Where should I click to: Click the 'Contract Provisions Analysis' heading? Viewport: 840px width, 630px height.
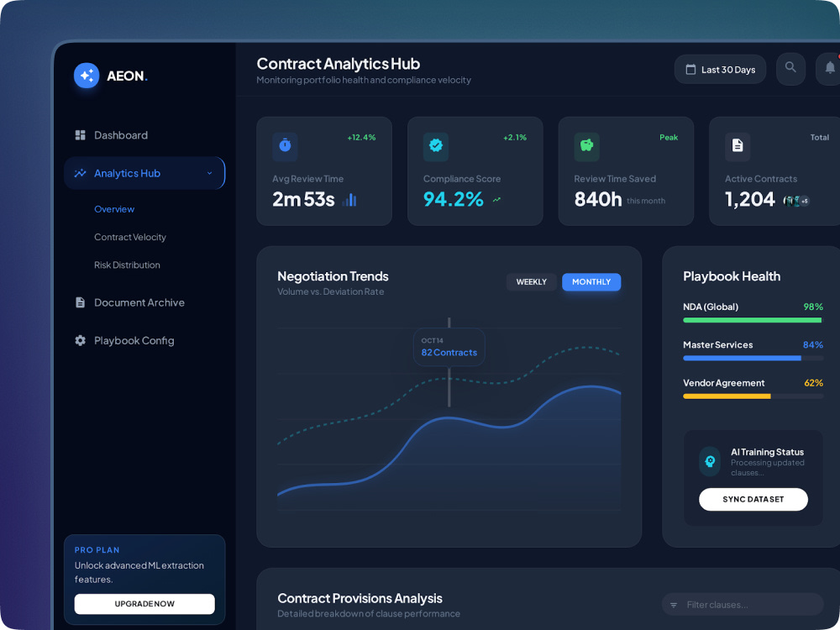point(360,598)
